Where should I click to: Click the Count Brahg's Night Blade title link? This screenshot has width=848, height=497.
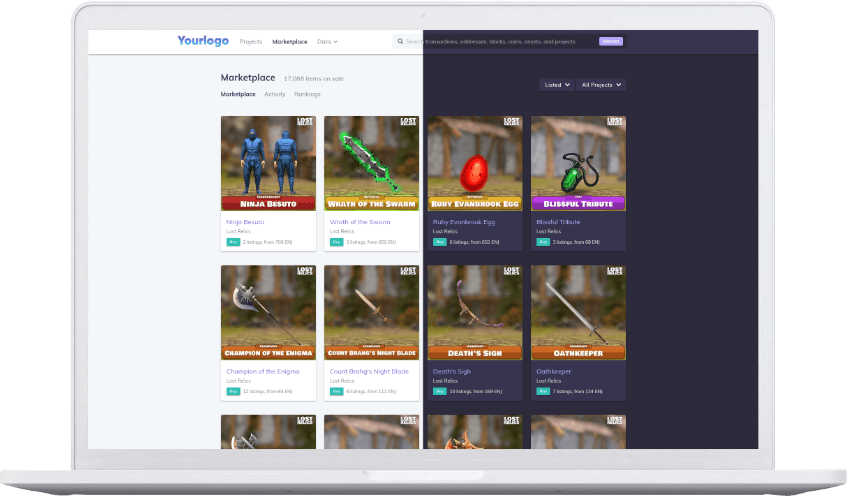click(x=369, y=372)
